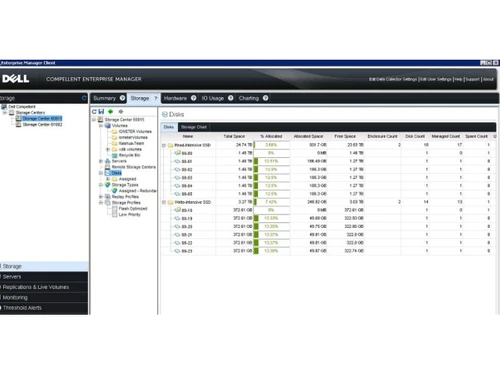Image resolution: width=500 pixels, height=375 pixels.
Task: Click the 12.91% allocation bar
Action: [271, 161]
